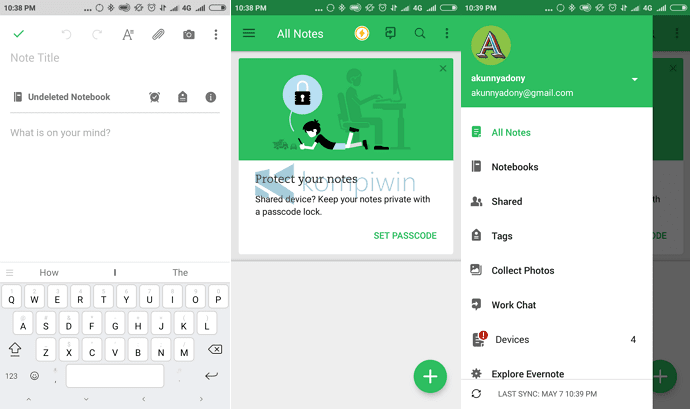The height and width of the screenshot is (409, 690).
Task: Tap the Shift key on the keyboard
Action: point(15,350)
